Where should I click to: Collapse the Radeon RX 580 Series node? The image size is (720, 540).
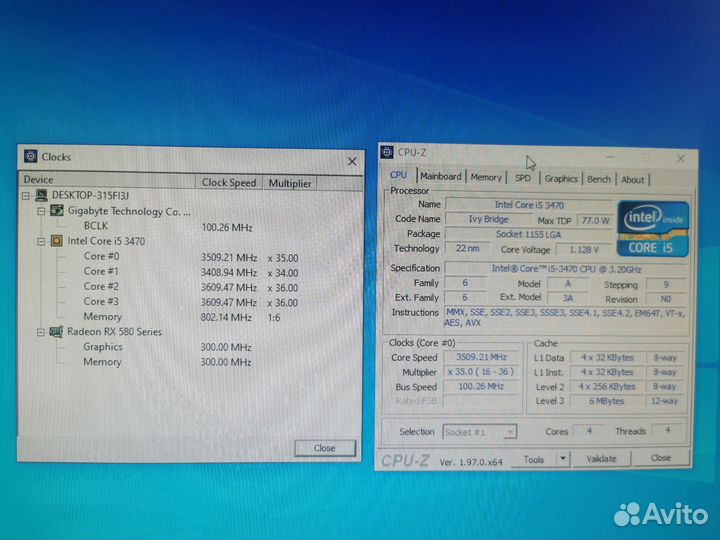point(41,332)
